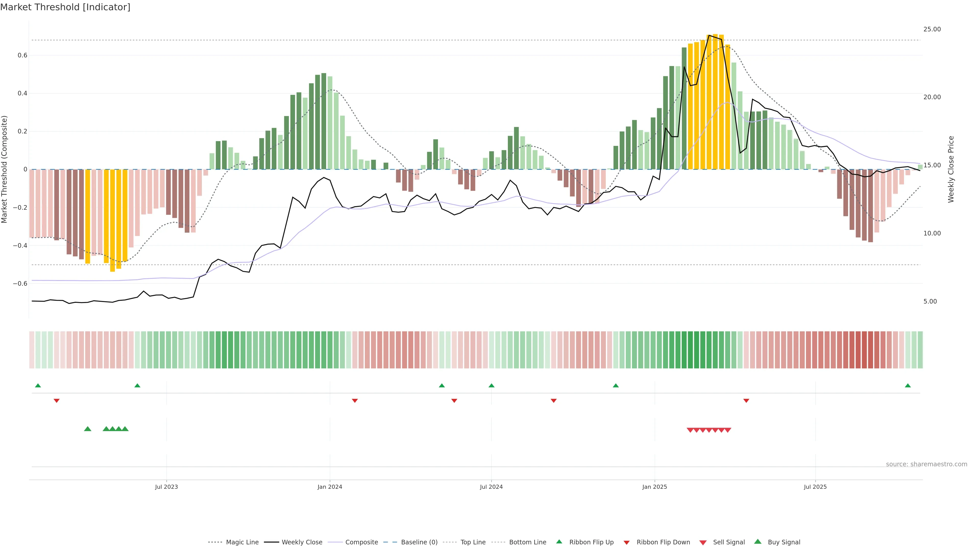Click the source: sharemaestro.com text

pyautogui.click(x=926, y=464)
